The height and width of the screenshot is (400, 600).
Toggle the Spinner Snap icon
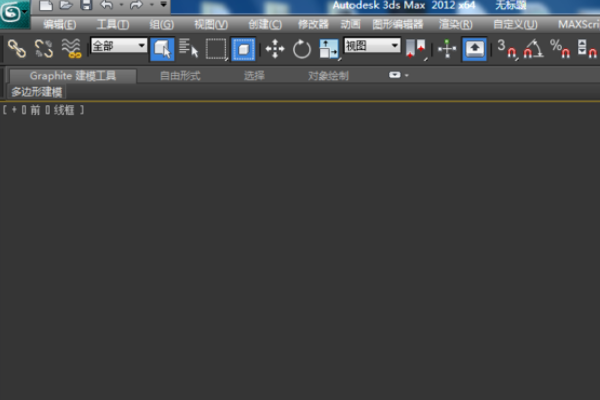point(587,49)
